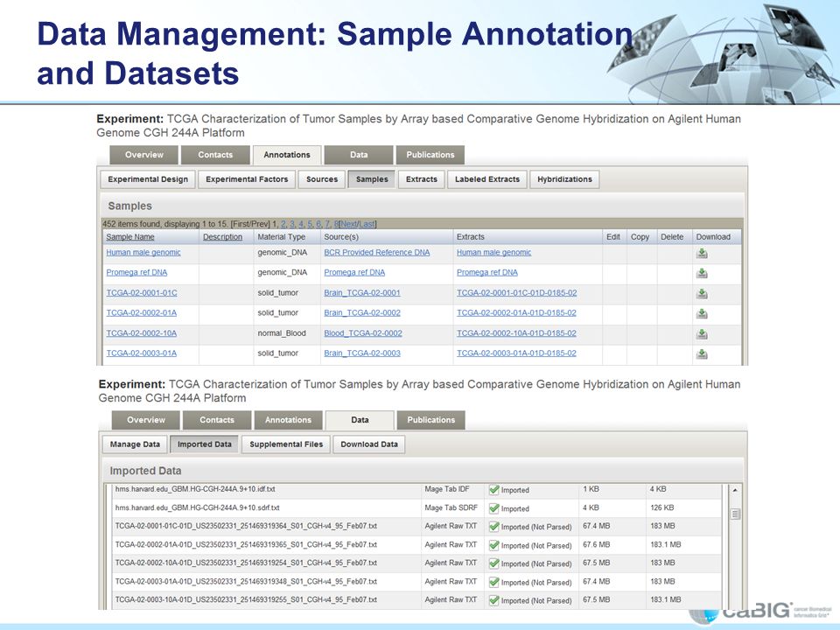The image size is (840, 630).
Task: Click status checkmark for TCGA-02-0002-10A-01D file
Action: (x=493, y=563)
